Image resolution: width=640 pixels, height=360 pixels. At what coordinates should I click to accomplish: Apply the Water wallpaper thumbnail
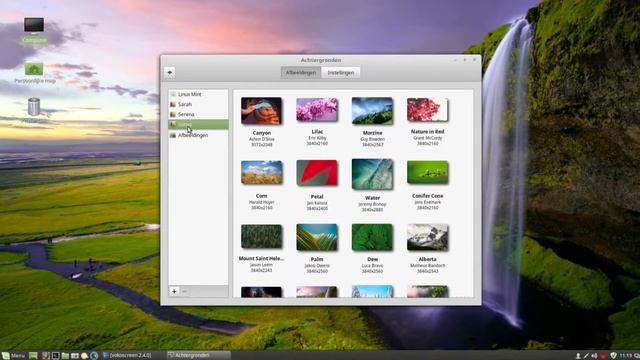tap(372, 174)
